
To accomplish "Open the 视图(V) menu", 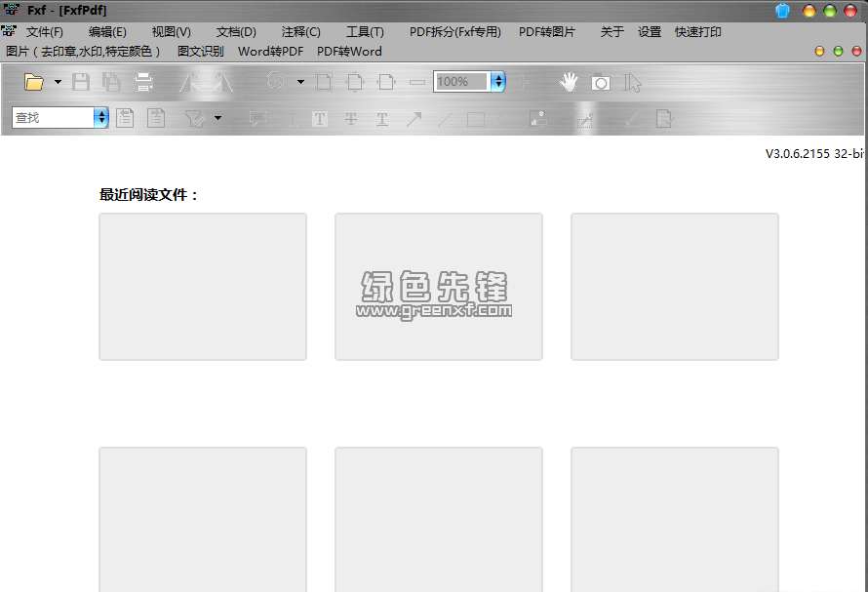I will pyautogui.click(x=171, y=32).
